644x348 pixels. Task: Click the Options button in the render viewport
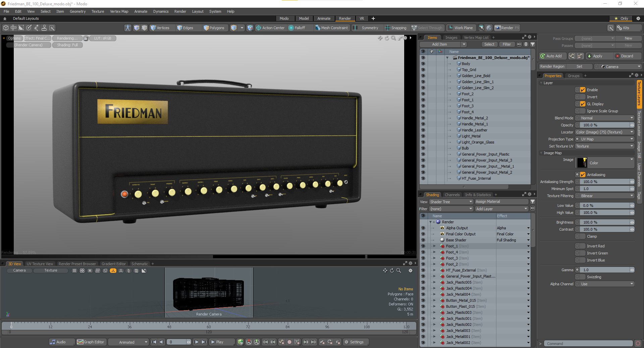coord(14,38)
